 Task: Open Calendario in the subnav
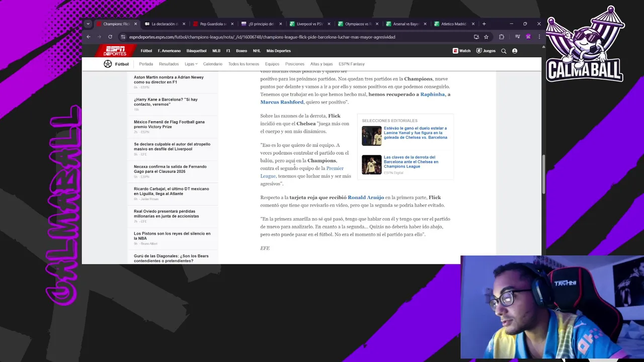click(x=213, y=64)
